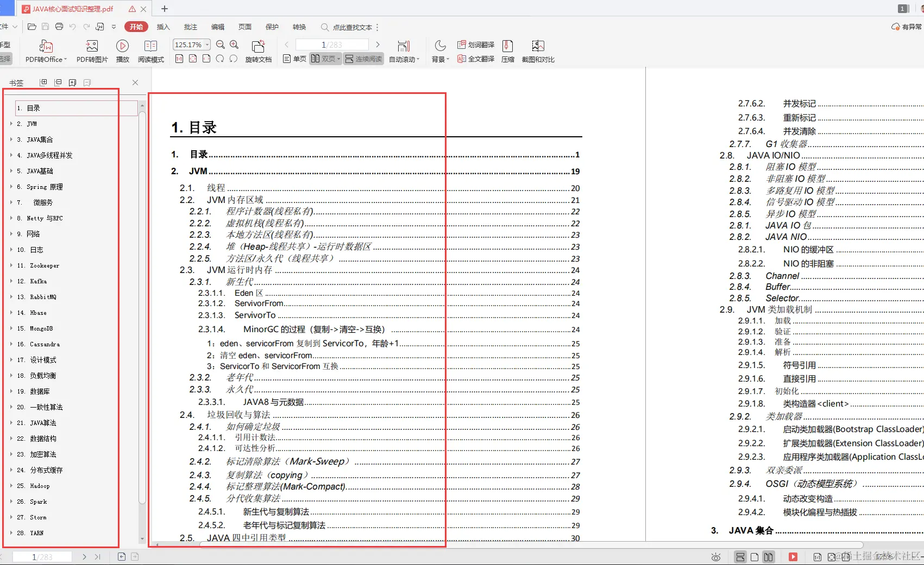
Task: Click the 自动滚动 auto-scroll button
Action: [x=404, y=50]
